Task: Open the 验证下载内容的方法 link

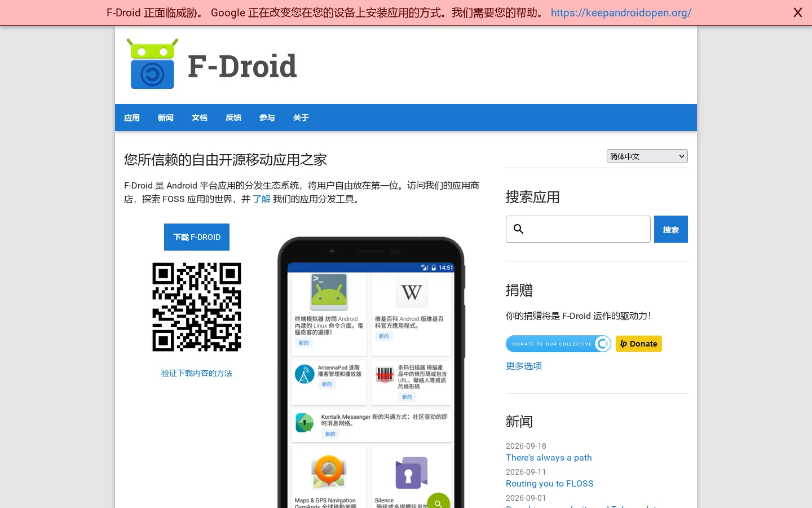Action: [197, 373]
